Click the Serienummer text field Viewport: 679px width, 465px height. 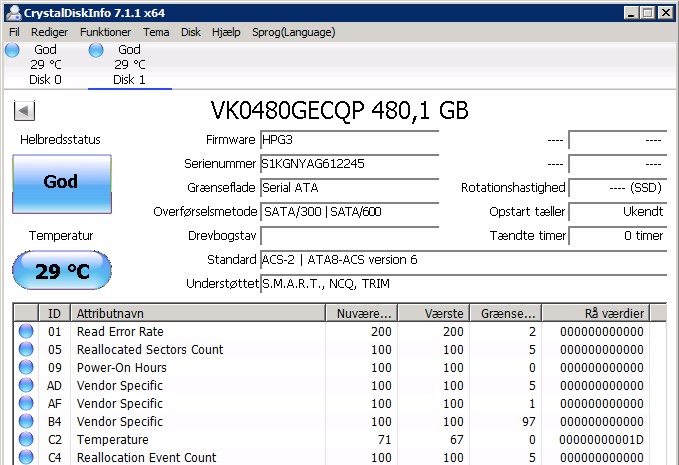[349, 164]
